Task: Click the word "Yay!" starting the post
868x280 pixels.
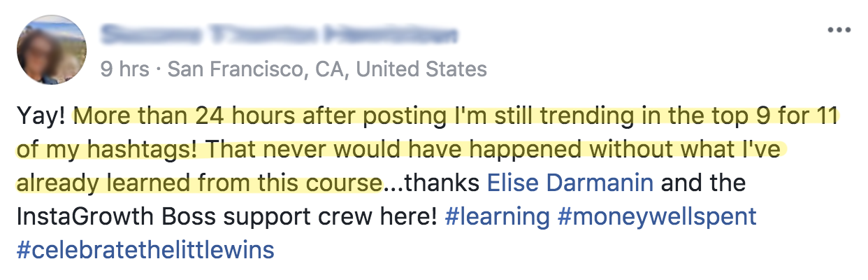Action: 41,116
